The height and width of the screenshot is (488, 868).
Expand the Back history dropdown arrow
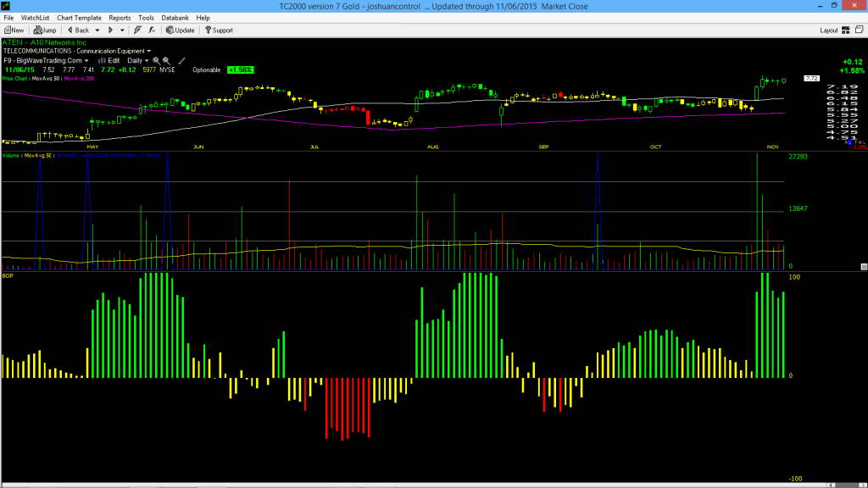click(x=97, y=30)
